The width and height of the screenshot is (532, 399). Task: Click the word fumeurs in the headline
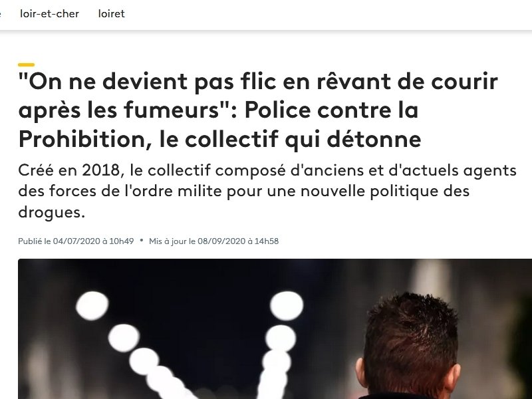(x=172, y=110)
